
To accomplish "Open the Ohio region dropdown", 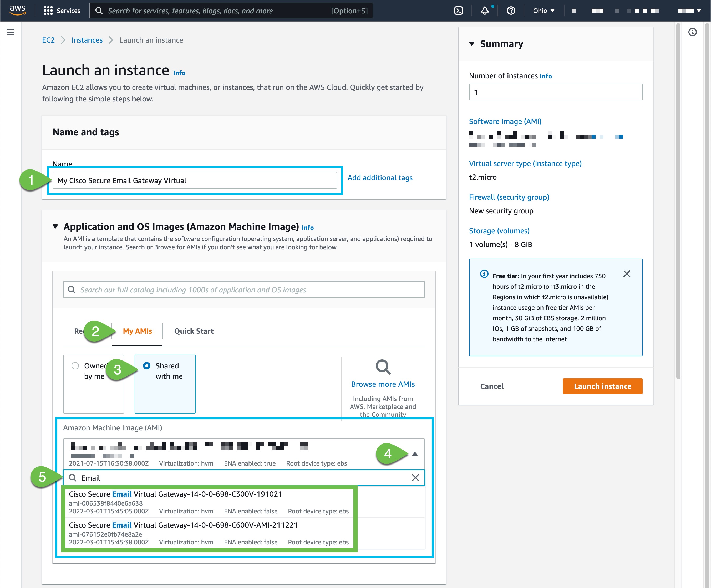I will coord(544,11).
